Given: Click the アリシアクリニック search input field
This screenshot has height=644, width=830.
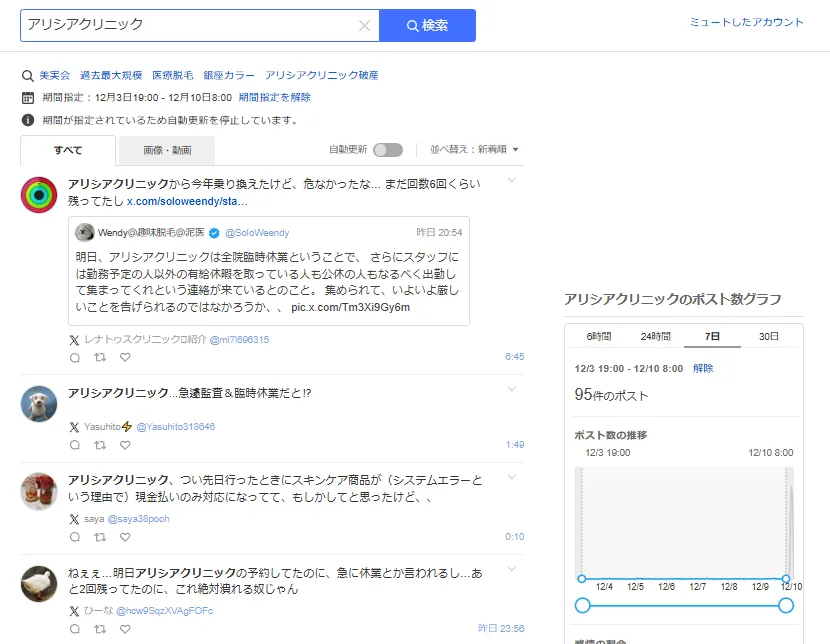Looking at the screenshot, I should point(190,26).
